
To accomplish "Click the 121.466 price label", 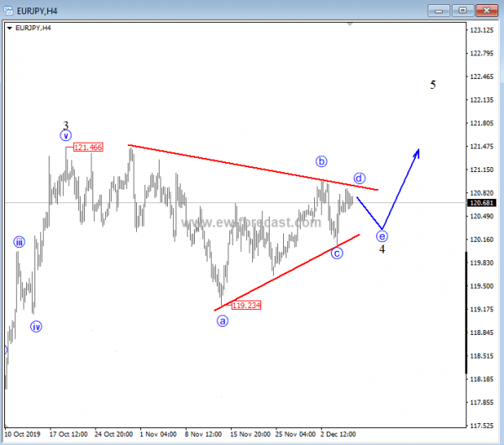I will pos(88,148).
